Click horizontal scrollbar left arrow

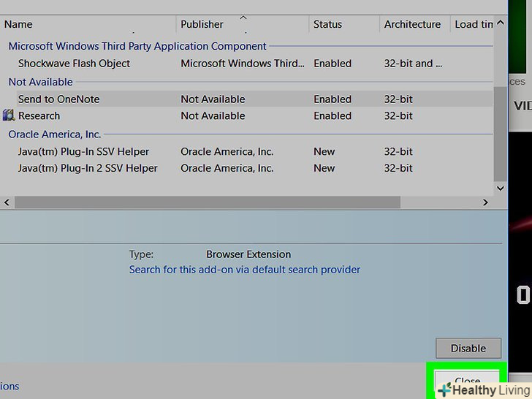tap(7, 202)
